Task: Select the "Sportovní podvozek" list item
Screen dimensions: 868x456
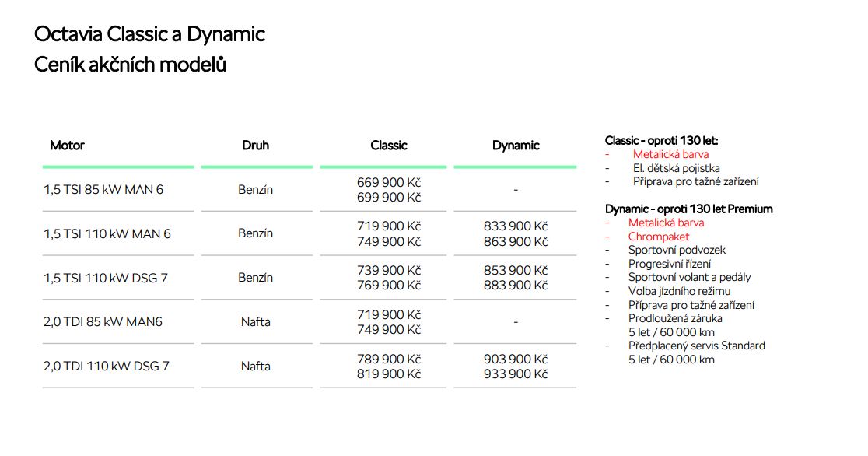Action: 675,251
